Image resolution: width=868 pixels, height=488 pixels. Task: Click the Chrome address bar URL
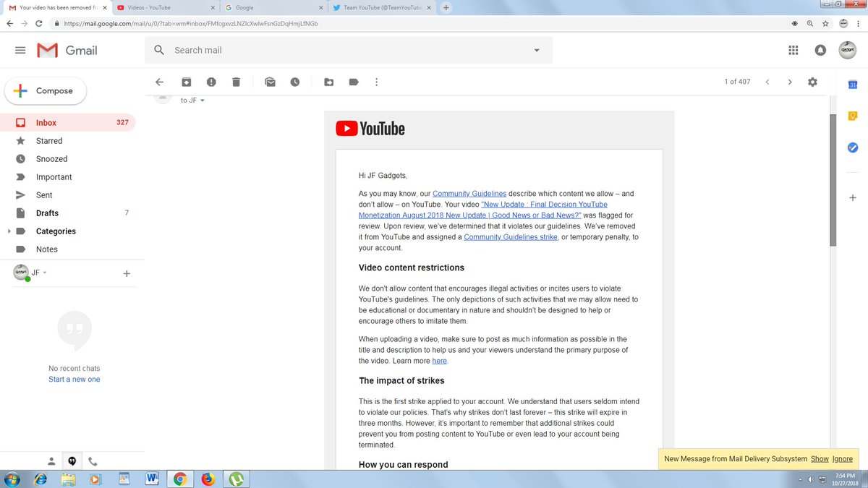click(x=191, y=23)
